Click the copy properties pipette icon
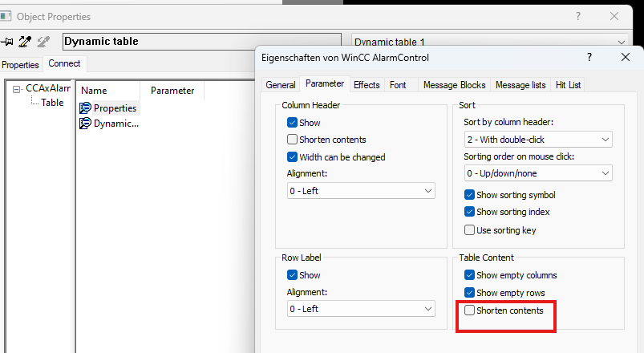This screenshot has height=353, width=644. point(25,42)
